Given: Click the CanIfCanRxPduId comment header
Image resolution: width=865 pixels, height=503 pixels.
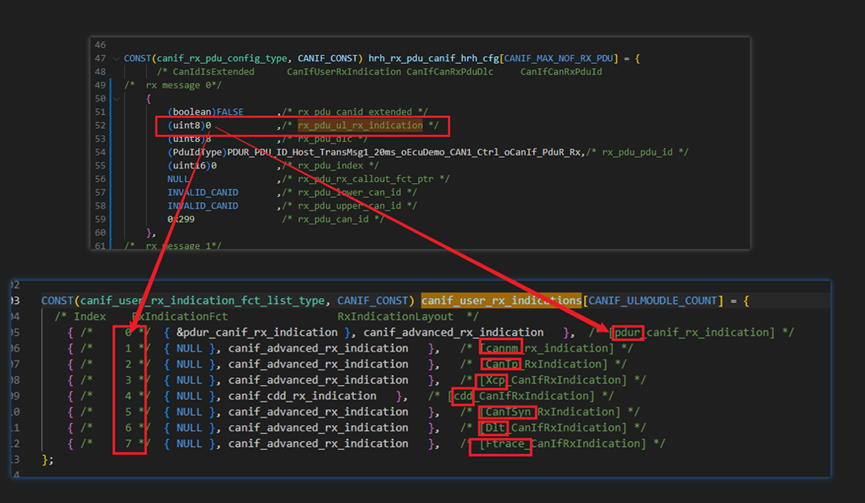Looking at the screenshot, I should [561, 72].
